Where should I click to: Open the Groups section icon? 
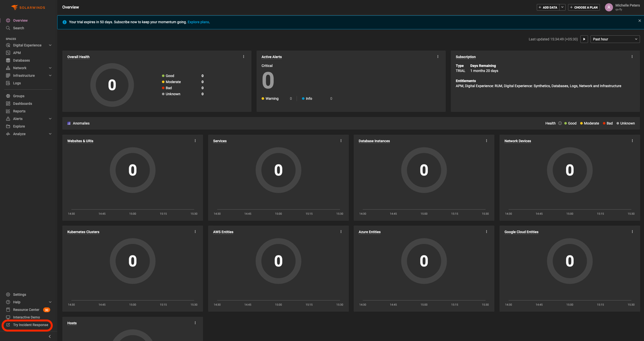[8, 96]
